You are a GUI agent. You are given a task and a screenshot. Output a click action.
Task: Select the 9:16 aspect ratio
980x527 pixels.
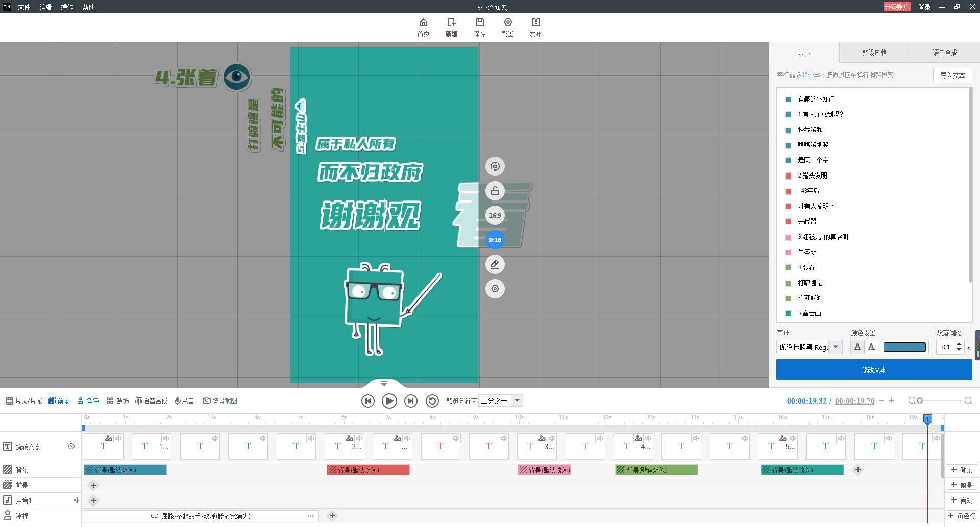click(x=495, y=240)
